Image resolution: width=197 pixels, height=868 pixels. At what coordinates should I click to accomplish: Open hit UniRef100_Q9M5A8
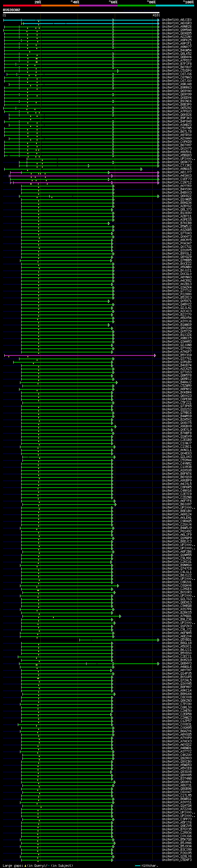click(177, 30)
